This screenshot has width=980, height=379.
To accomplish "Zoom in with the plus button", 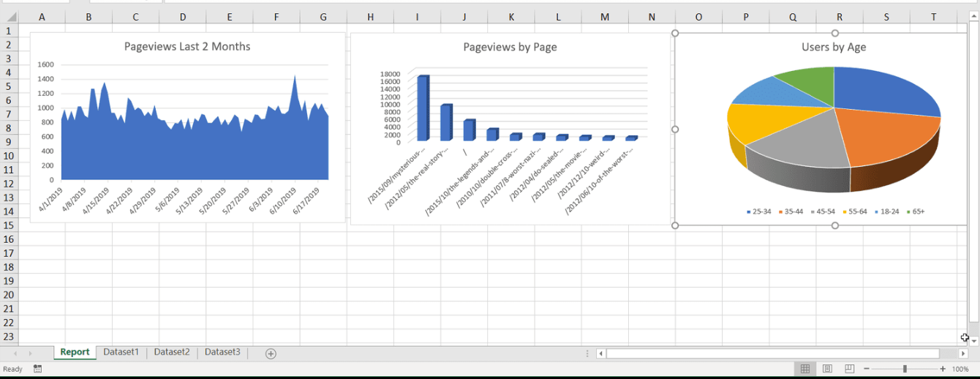I will (x=943, y=369).
